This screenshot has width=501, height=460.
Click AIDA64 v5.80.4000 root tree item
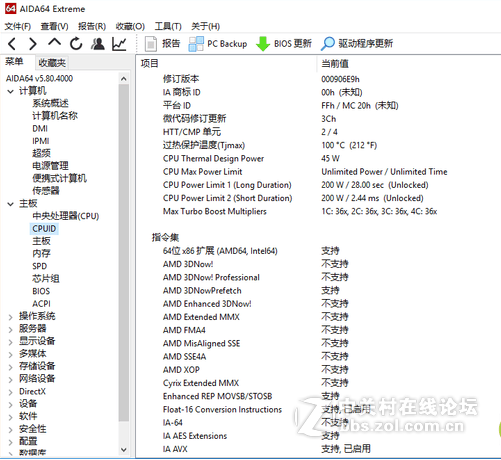tap(39, 78)
